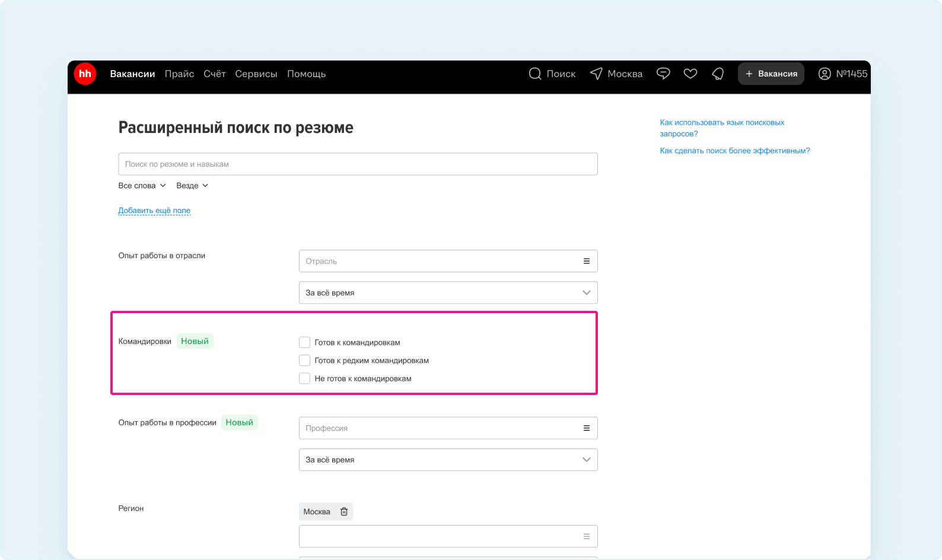Open industry experience "За всё время" dropdown

[448, 292]
